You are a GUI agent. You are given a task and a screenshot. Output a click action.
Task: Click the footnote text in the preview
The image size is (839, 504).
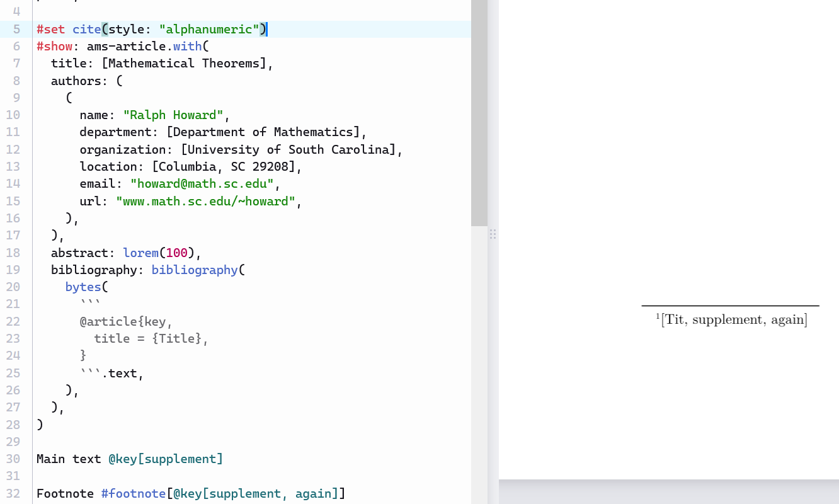click(x=734, y=319)
